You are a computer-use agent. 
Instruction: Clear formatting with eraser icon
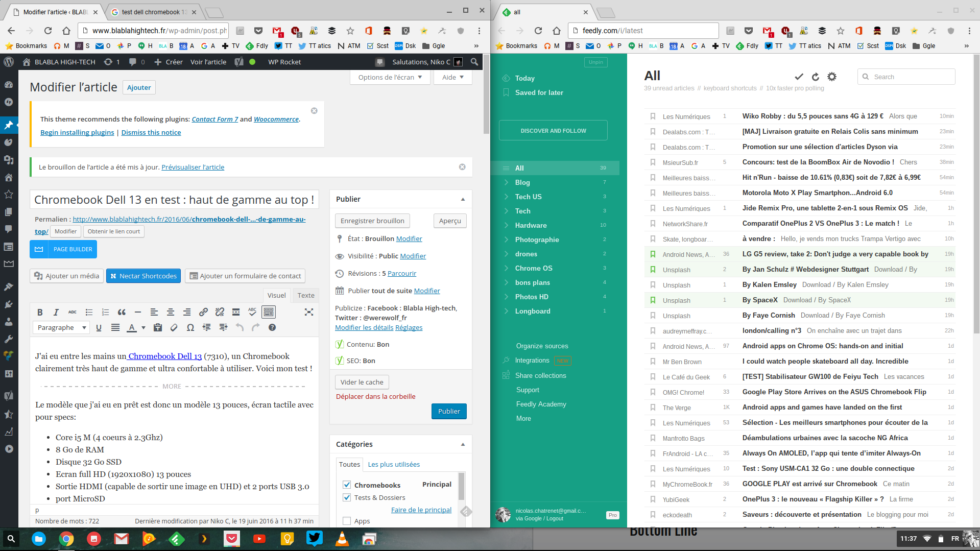[174, 328]
